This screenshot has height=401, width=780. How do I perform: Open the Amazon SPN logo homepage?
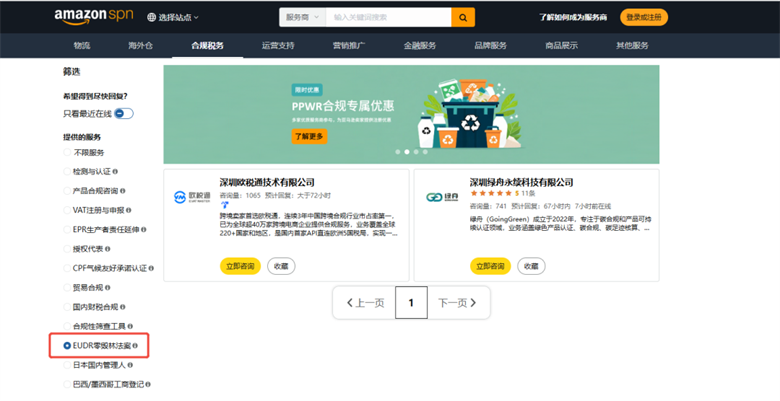pos(94,17)
